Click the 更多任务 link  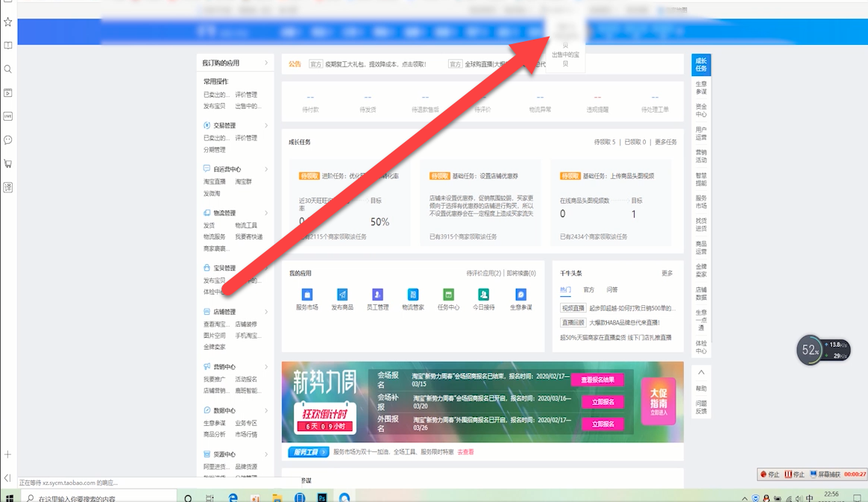(666, 142)
